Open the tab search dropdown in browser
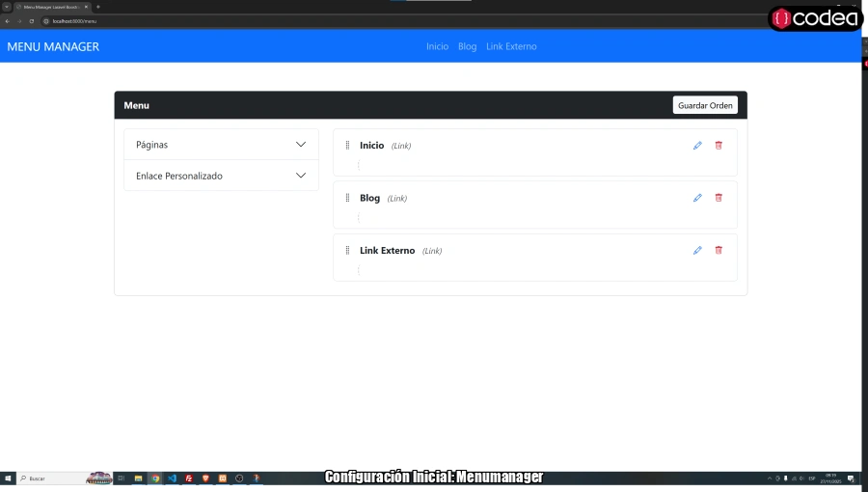Viewport: 868px width, 492px height. click(x=7, y=7)
